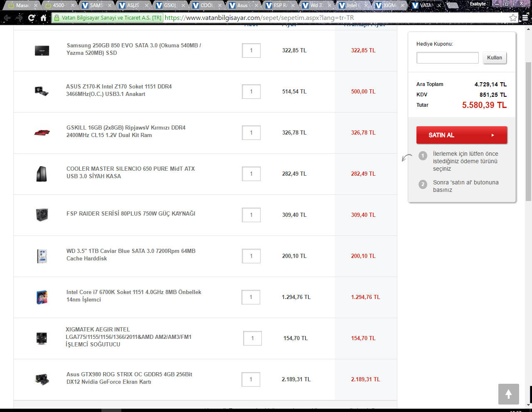Open the ASUS Z170-K Anakart product link

tap(119, 90)
